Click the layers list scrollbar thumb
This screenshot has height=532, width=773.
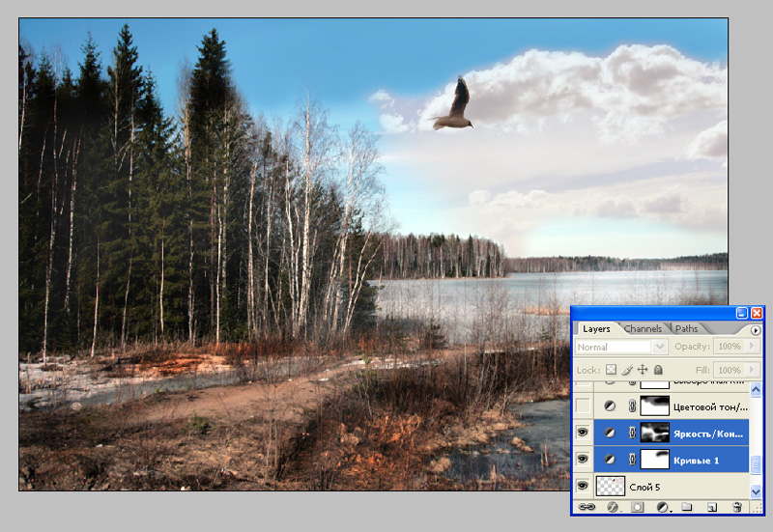point(756,464)
